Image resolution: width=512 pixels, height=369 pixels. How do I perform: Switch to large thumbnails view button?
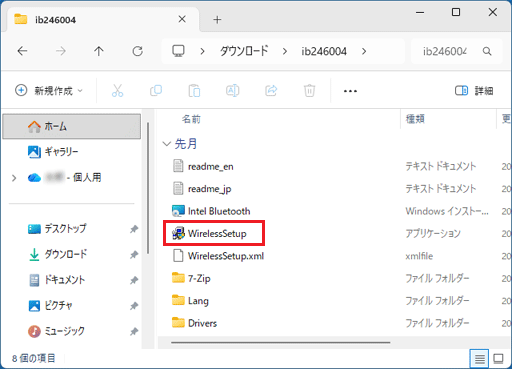pos(498,359)
